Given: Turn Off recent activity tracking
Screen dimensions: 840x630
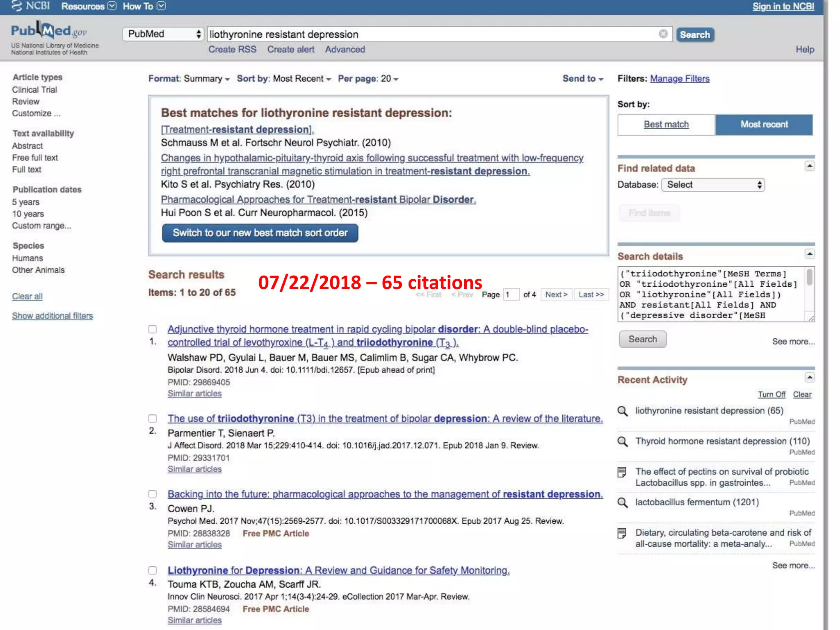Looking at the screenshot, I should click(x=772, y=395).
